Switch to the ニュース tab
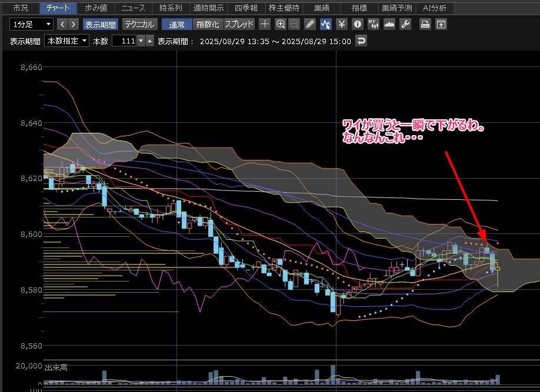 [x=133, y=8]
